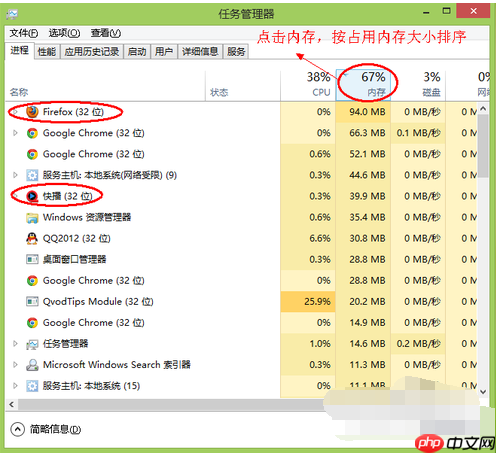The width and height of the screenshot is (496, 453).
Task: Select the Firefox (32 位) row name
Action: pyautogui.click(x=73, y=112)
